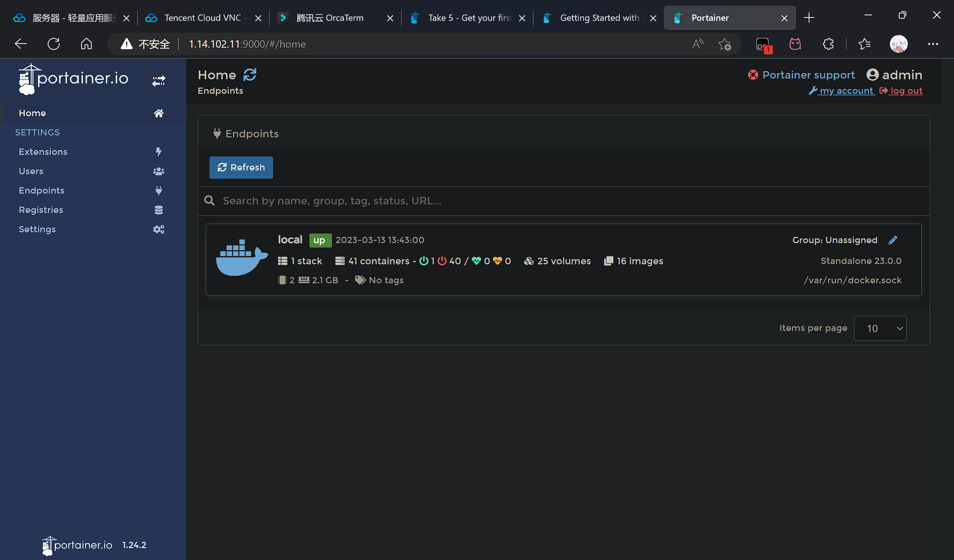
Task: Open the Items per page dropdown
Action: [880, 328]
